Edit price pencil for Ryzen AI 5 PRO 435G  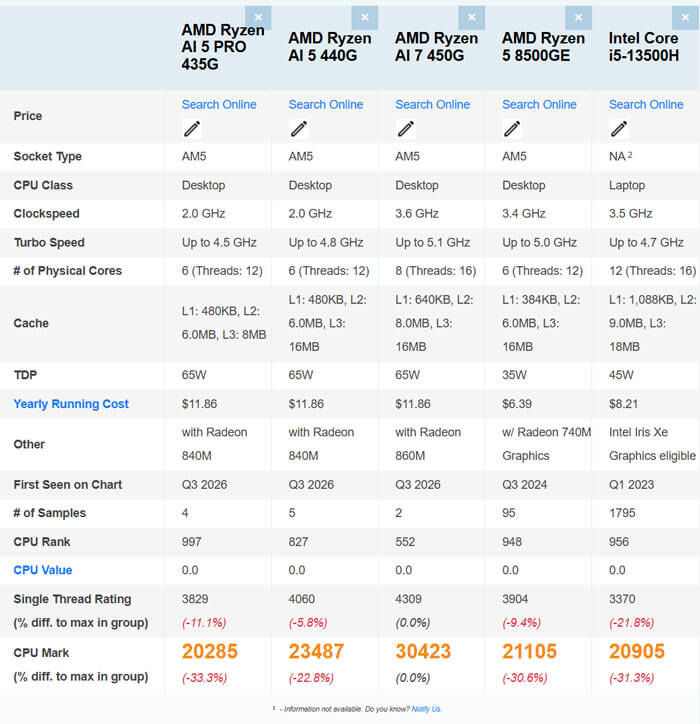[192, 129]
